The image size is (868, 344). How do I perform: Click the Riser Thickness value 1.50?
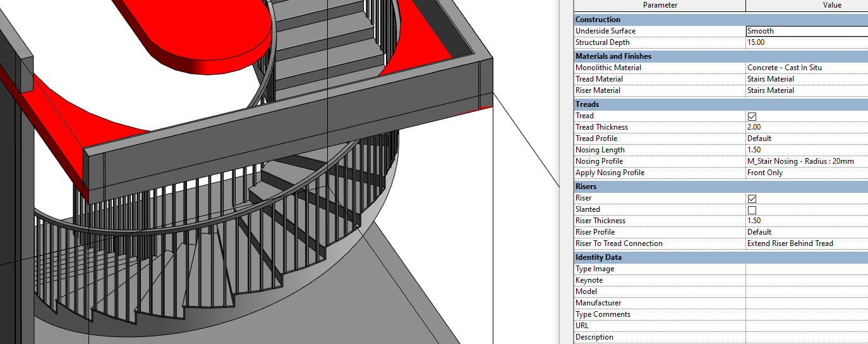pos(807,221)
